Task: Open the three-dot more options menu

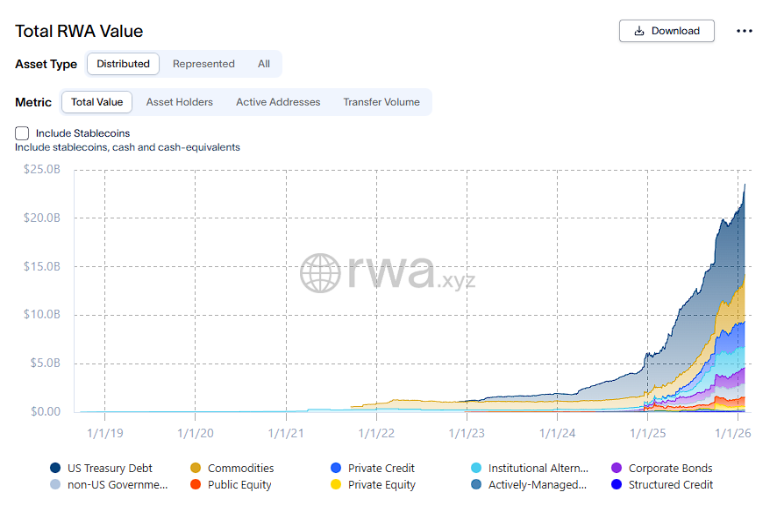Action: (744, 31)
